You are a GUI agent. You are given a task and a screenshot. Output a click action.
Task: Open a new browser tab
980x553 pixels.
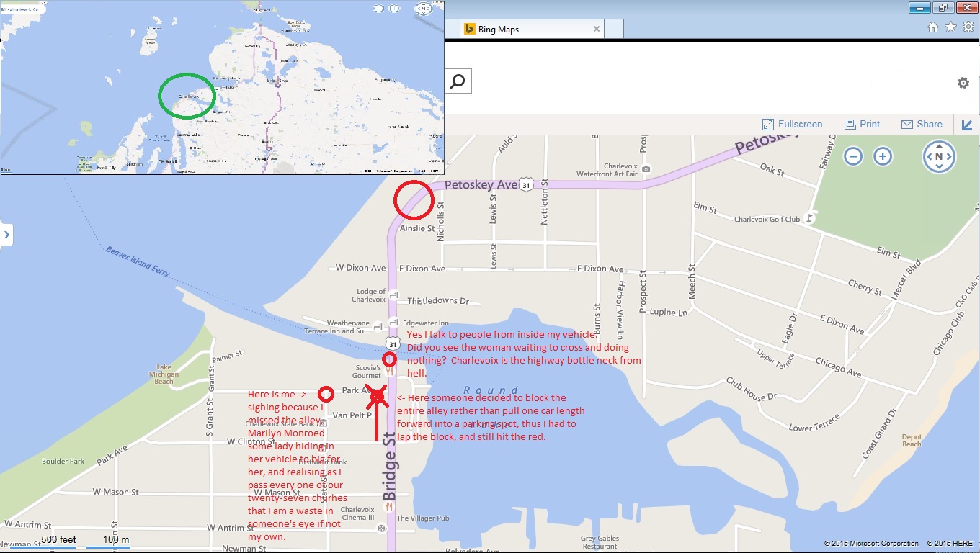coord(613,30)
